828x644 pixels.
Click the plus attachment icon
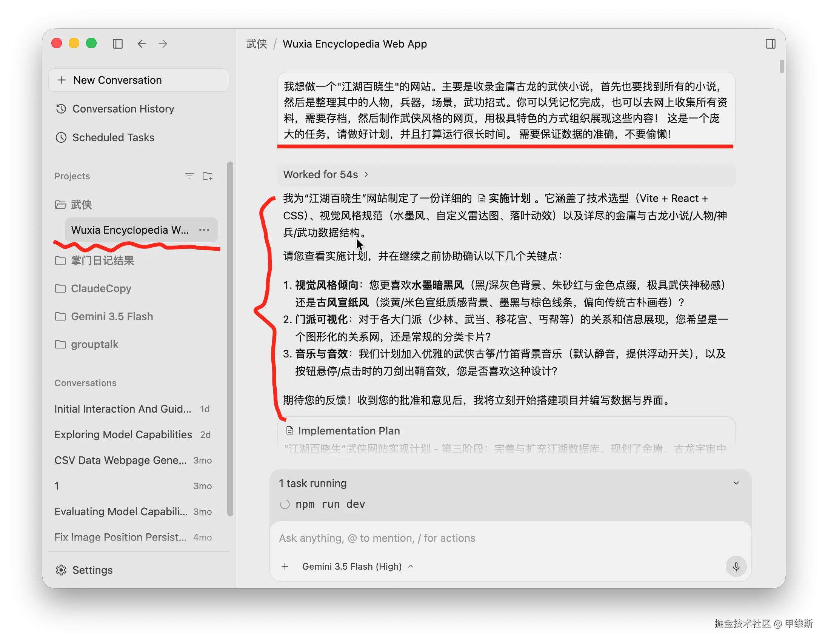click(285, 566)
